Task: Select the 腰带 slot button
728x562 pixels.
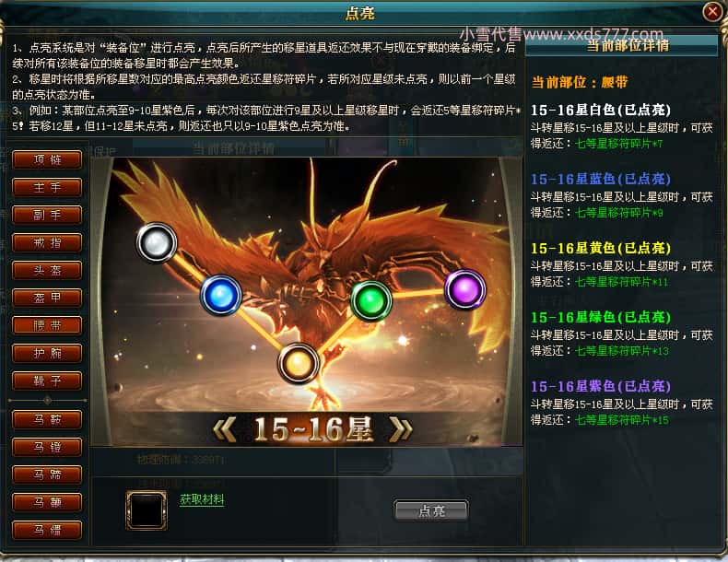Action: pos(47,325)
